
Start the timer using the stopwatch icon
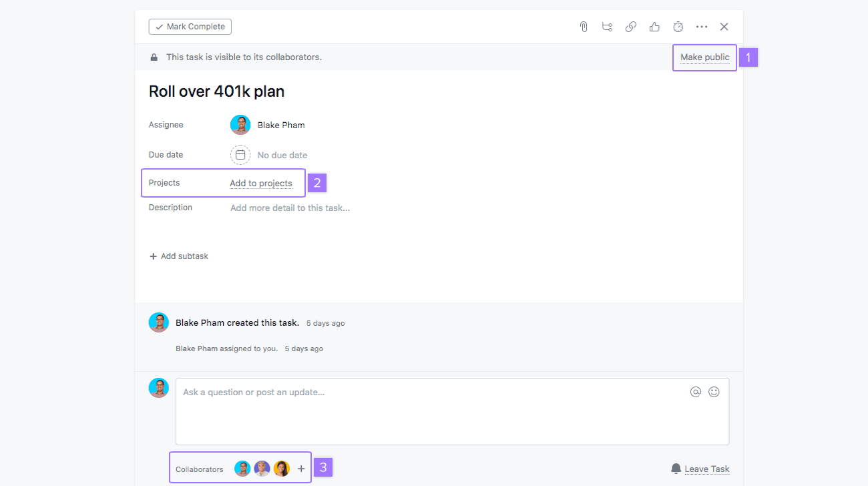point(678,27)
